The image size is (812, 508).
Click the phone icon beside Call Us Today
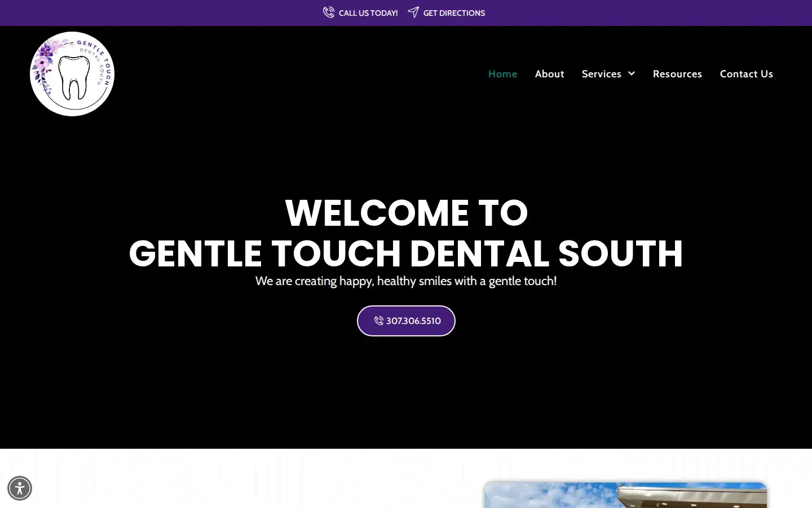pos(329,12)
